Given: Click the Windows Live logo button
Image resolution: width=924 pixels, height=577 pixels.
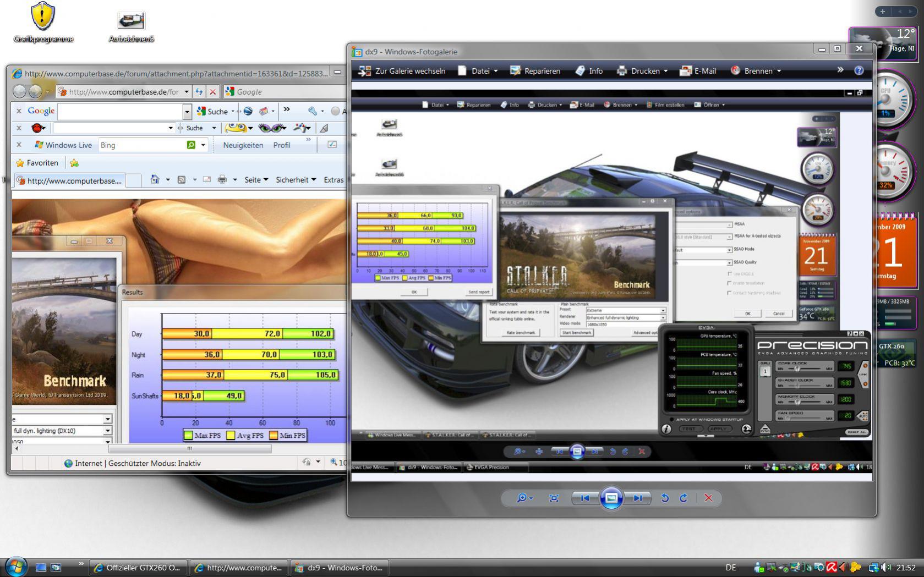Looking at the screenshot, I should [63, 145].
